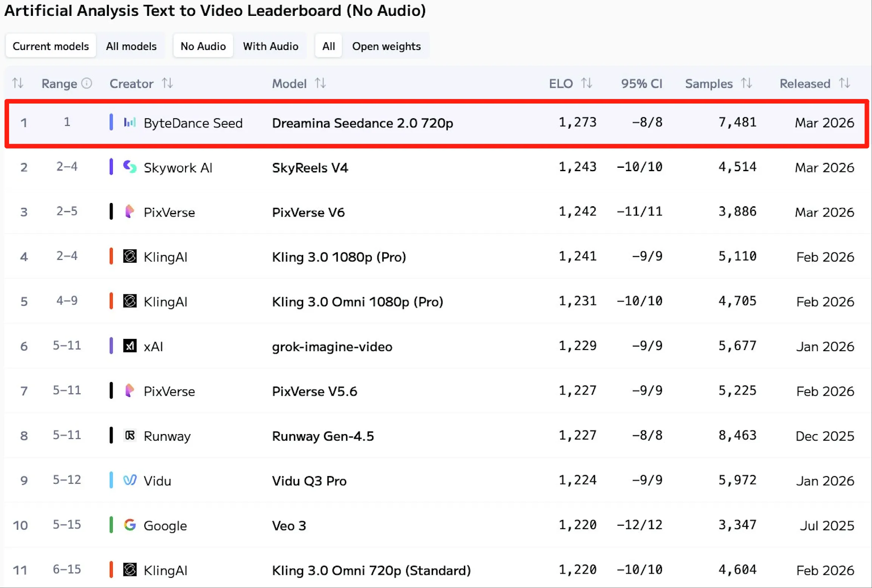Click Kling 3.0 Omni 720p (Standard) model name
The height and width of the screenshot is (588, 872).
coord(371,570)
